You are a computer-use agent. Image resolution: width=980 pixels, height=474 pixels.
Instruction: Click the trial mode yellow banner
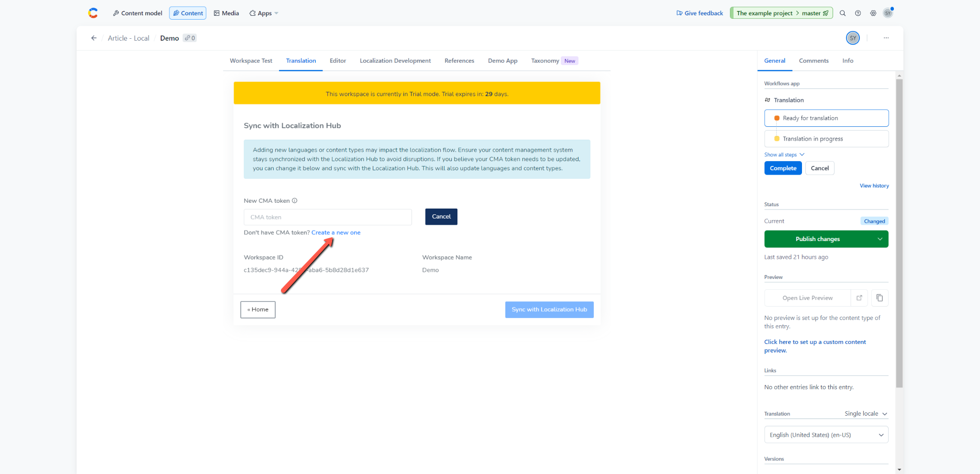(417, 93)
